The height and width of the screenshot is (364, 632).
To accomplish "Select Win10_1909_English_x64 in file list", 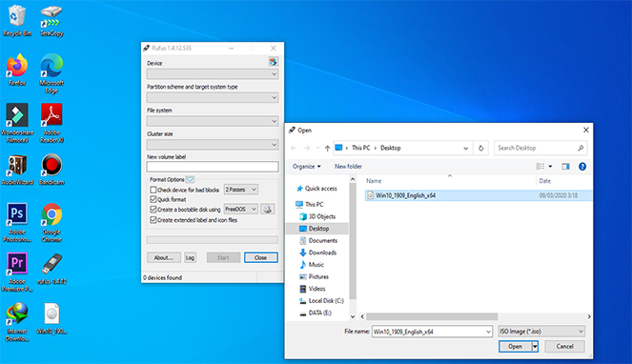I will [478, 195].
